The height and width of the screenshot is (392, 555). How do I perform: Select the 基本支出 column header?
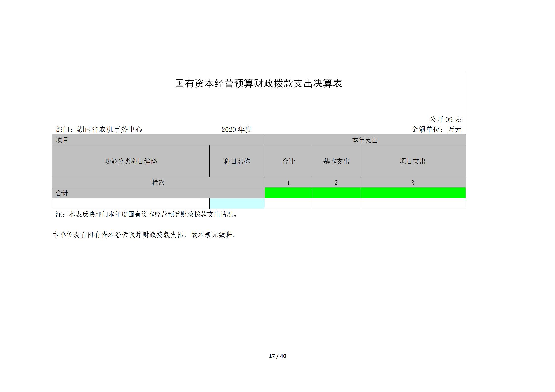coord(336,161)
